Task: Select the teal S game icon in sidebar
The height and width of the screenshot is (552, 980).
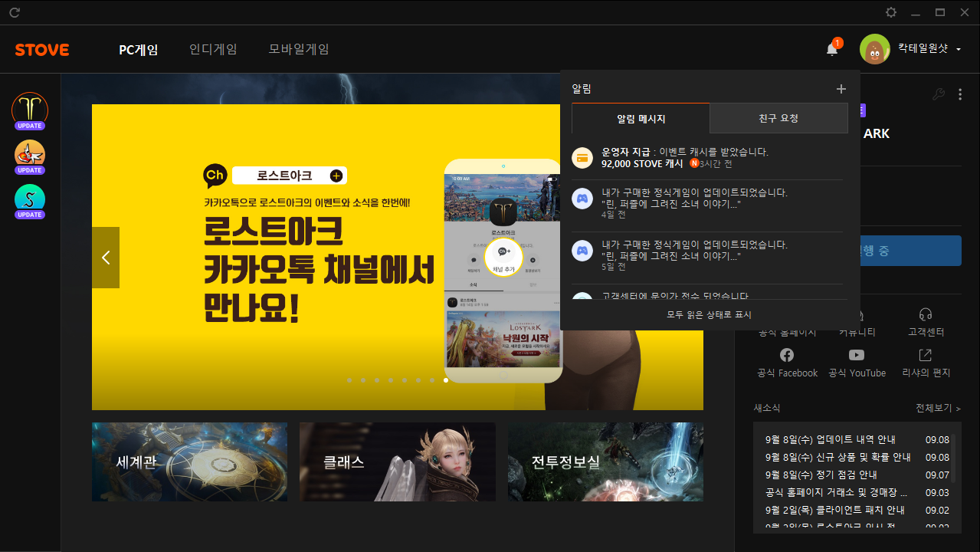Action: [x=30, y=199]
